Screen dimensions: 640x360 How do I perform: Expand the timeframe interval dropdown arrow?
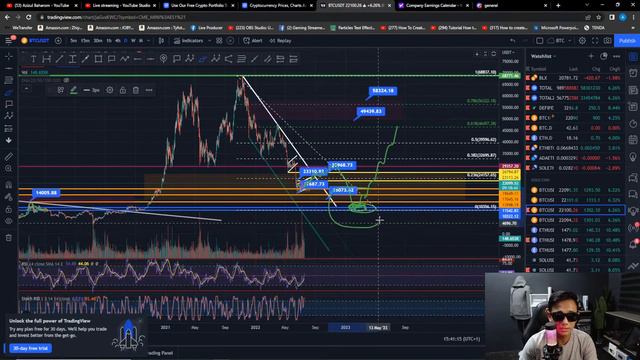pos(149,41)
